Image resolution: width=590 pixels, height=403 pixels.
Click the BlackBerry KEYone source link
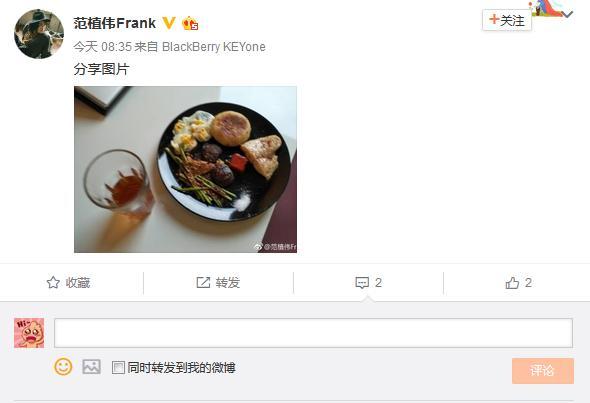click(x=214, y=47)
